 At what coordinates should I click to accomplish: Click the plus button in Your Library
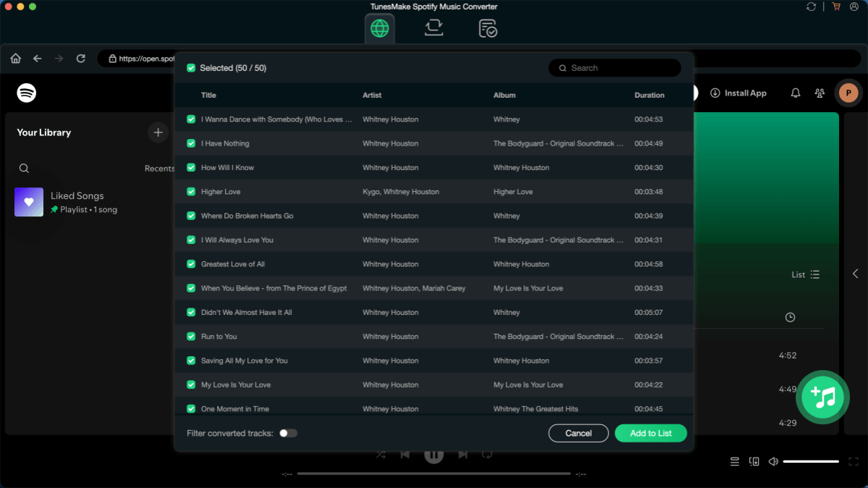[158, 132]
